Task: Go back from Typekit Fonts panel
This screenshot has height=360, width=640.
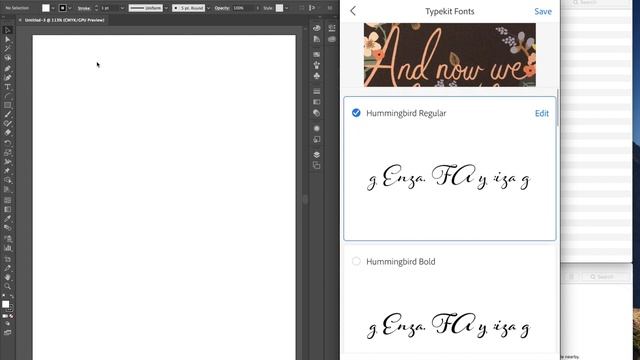Action: [x=353, y=11]
